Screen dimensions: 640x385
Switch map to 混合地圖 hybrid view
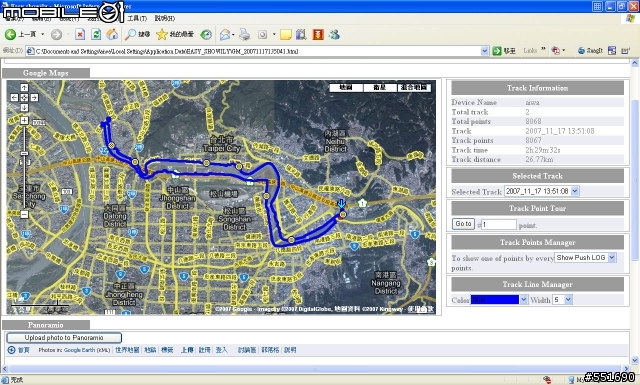(x=414, y=87)
